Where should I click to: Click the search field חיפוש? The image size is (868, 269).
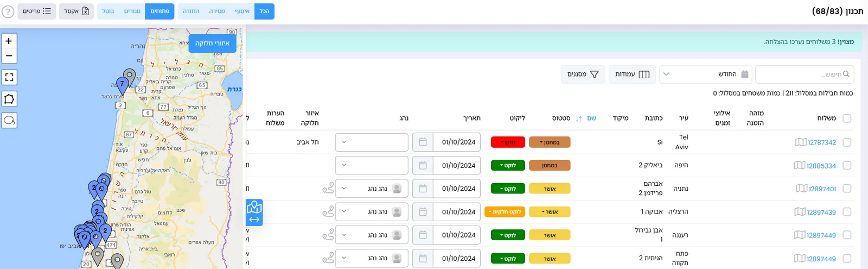[805, 74]
